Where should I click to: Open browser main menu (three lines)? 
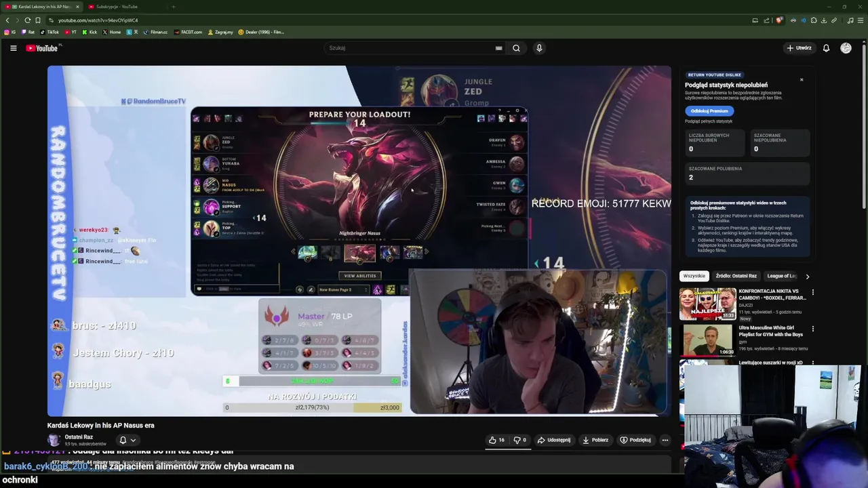(x=861, y=20)
